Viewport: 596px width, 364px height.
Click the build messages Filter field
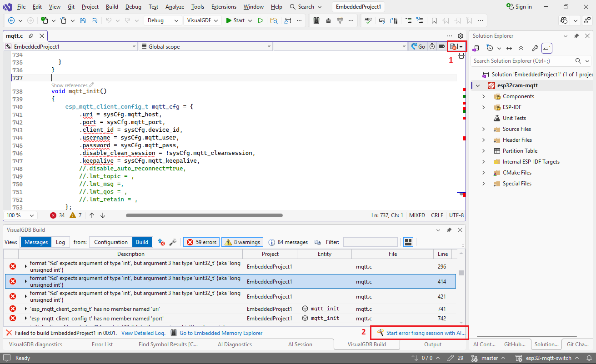(370, 242)
